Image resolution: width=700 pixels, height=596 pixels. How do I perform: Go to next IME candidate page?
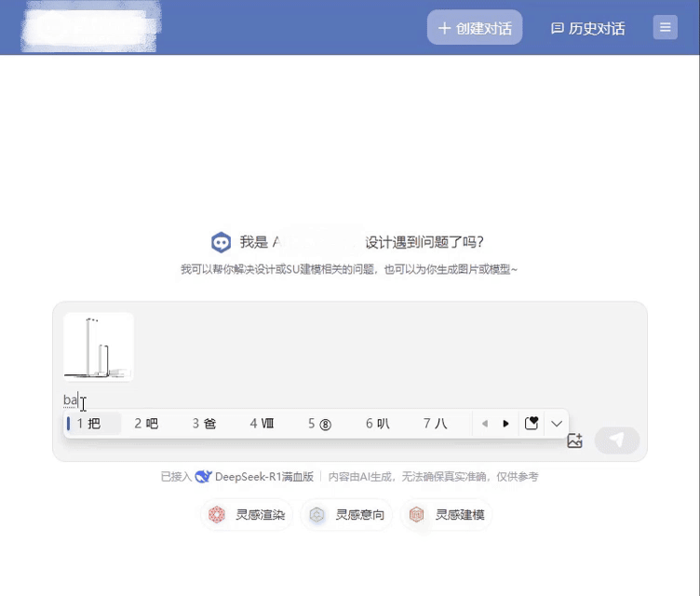[505, 424]
